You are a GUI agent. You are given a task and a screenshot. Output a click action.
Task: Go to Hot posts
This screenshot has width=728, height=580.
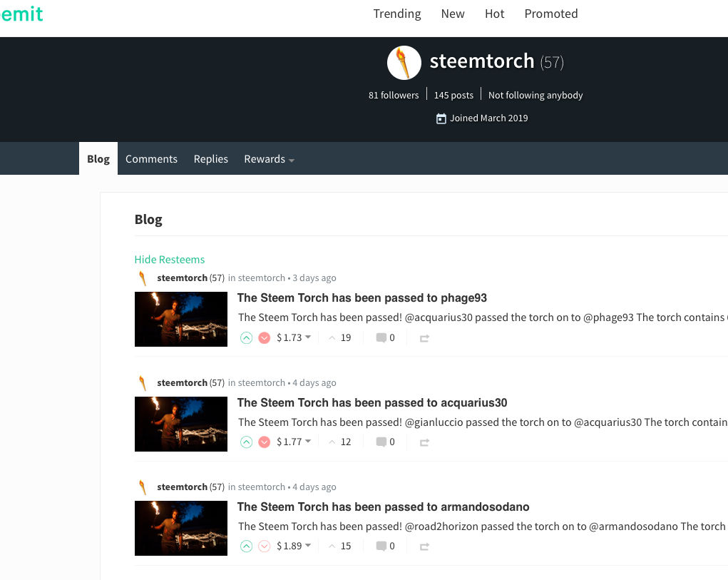click(494, 14)
